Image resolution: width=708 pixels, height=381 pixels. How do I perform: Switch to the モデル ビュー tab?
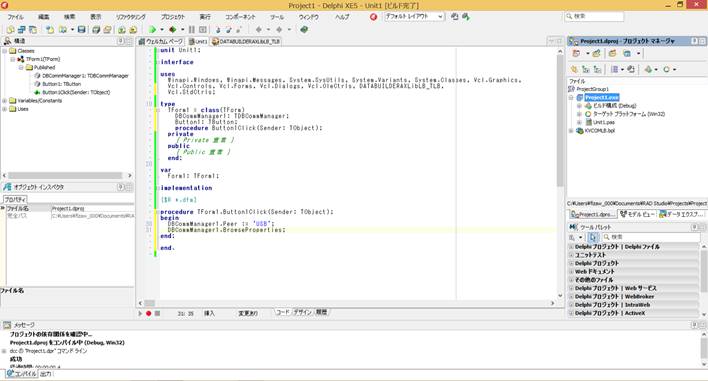coord(637,214)
